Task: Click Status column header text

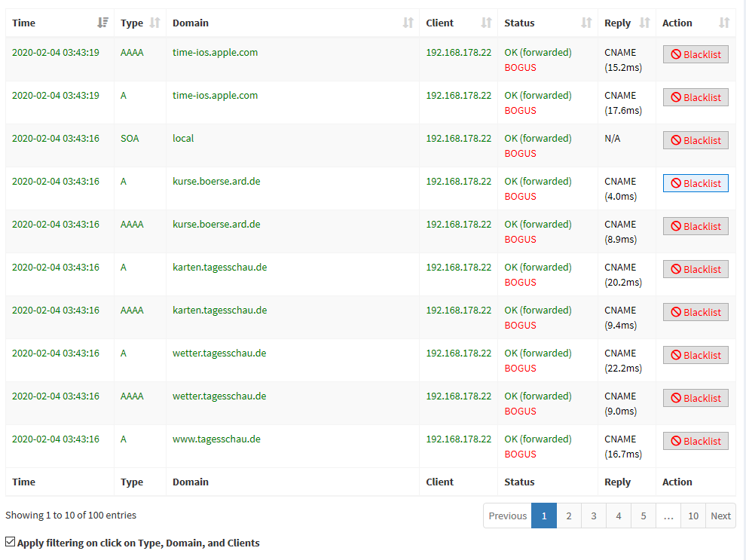Action: coord(519,23)
